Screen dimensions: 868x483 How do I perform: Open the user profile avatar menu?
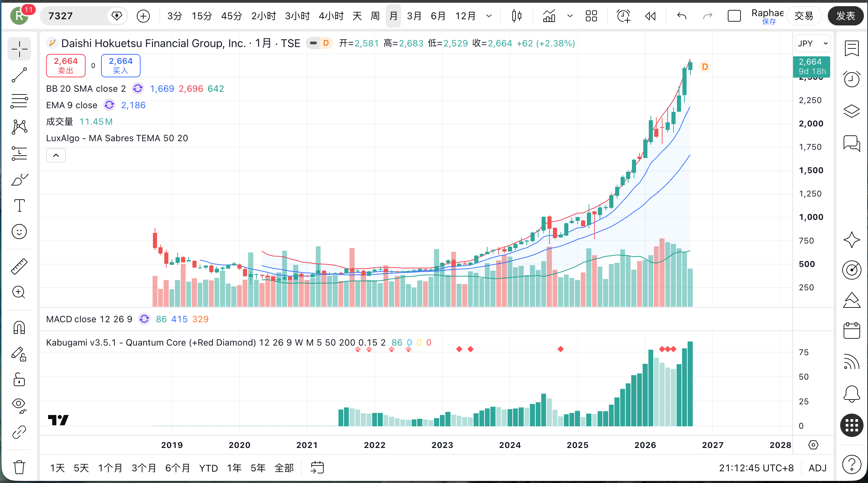click(20, 16)
